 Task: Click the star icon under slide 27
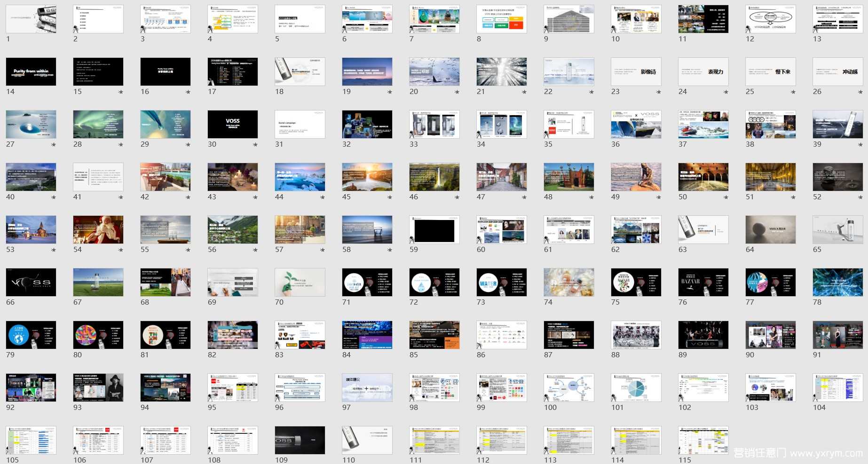[x=54, y=145]
